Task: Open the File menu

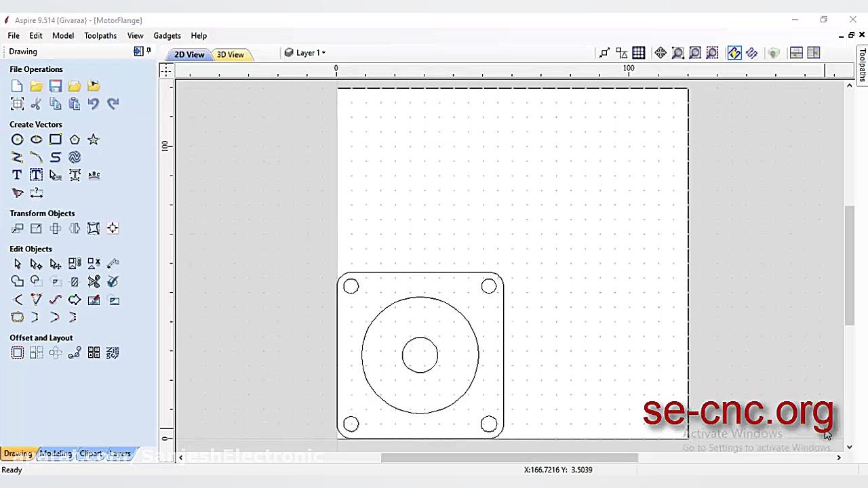Action: (x=14, y=36)
